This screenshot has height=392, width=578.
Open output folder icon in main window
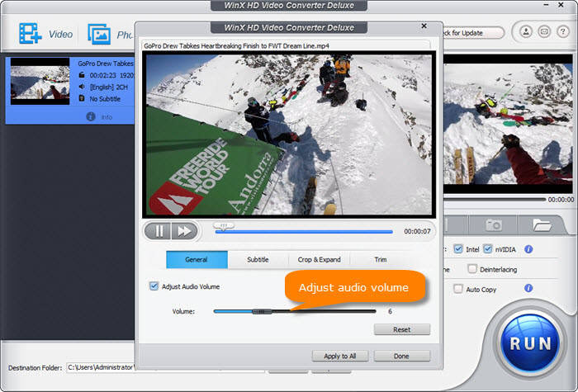(x=542, y=224)
